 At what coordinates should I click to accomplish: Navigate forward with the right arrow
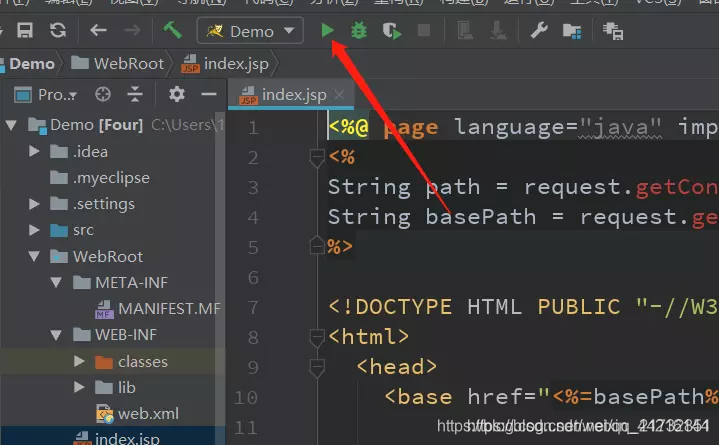click(132, 31)
